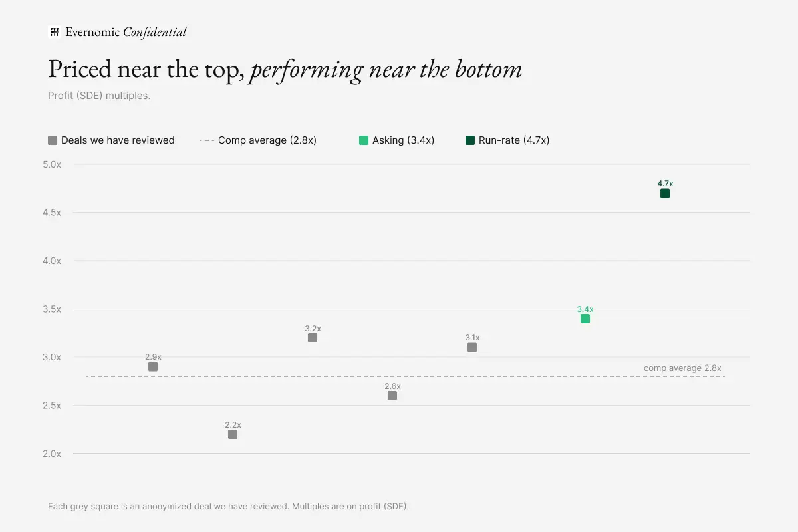Image resolution: width=798 pixels, height=532 pixels.
Task: Click the chart title 'Priced near the top'
Action: 146,70
